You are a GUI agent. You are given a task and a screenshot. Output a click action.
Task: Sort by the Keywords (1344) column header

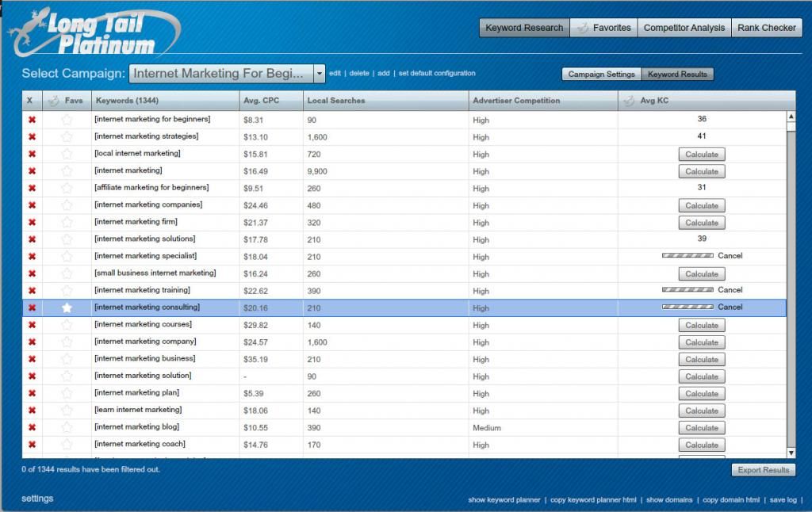[165, 101]
